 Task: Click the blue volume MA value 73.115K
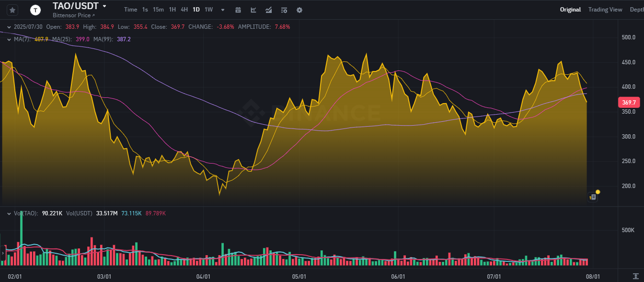(x=132, y=213)
